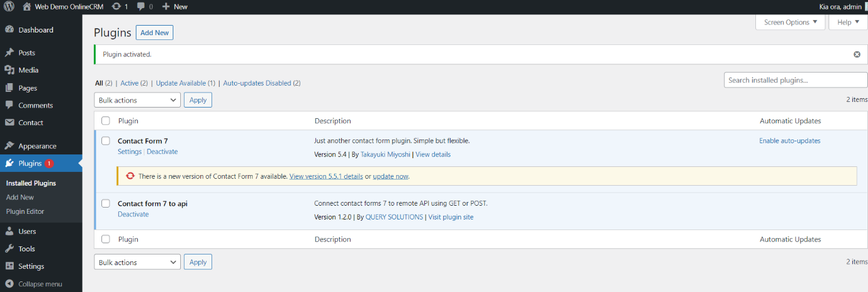The image size is (868, 292).
Task: Tick the Contact Form 7 checkbox
Action: [x=106, y=141]
